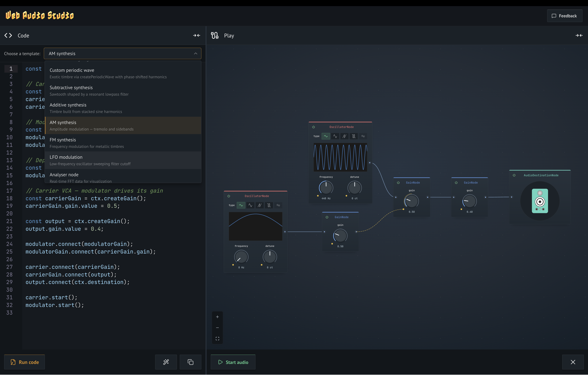This screenshot has width=588, height=375.
Task: Click the magic wand code formatting icon
Action: (166, 362)
